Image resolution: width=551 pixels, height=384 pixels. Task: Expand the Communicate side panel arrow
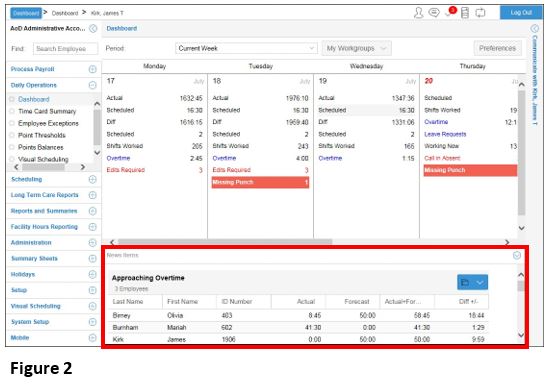pyautogui.click(x=534, y=28)
